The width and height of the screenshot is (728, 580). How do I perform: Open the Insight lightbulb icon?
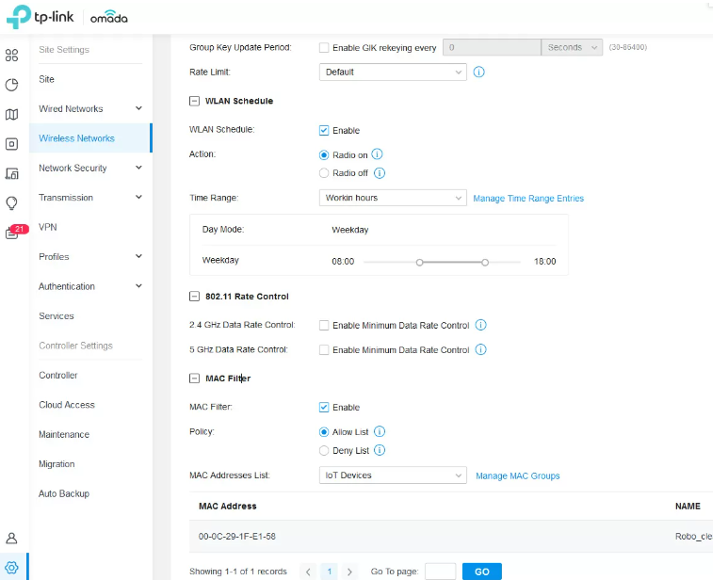point(11,202)
